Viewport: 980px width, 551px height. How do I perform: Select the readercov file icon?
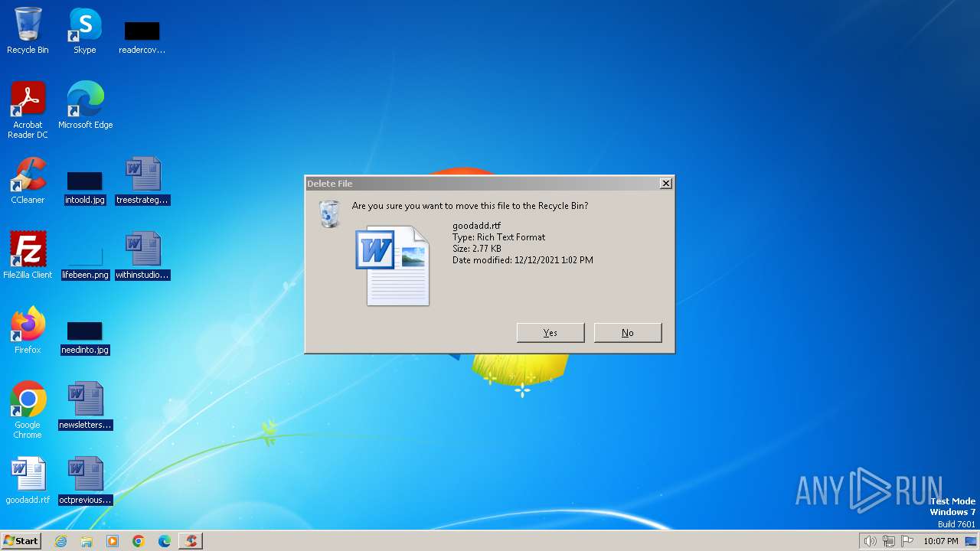pos(142,37)
